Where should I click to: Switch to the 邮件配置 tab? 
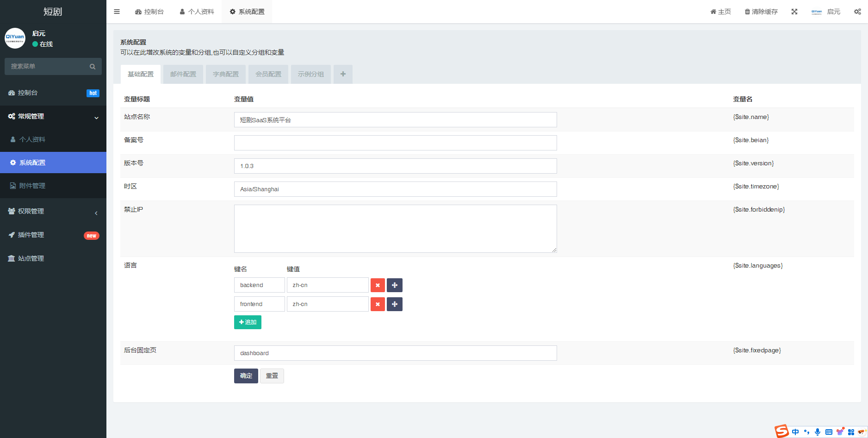coord(183,74)
